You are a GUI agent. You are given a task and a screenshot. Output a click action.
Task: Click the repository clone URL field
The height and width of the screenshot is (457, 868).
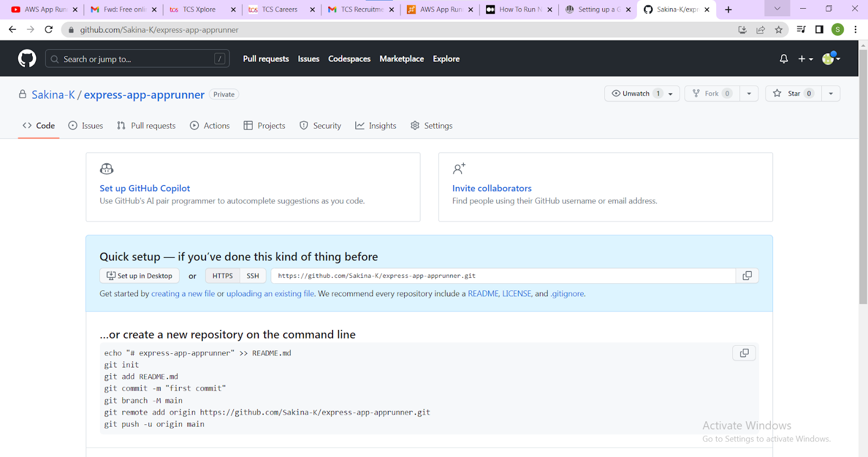(503, 276)
